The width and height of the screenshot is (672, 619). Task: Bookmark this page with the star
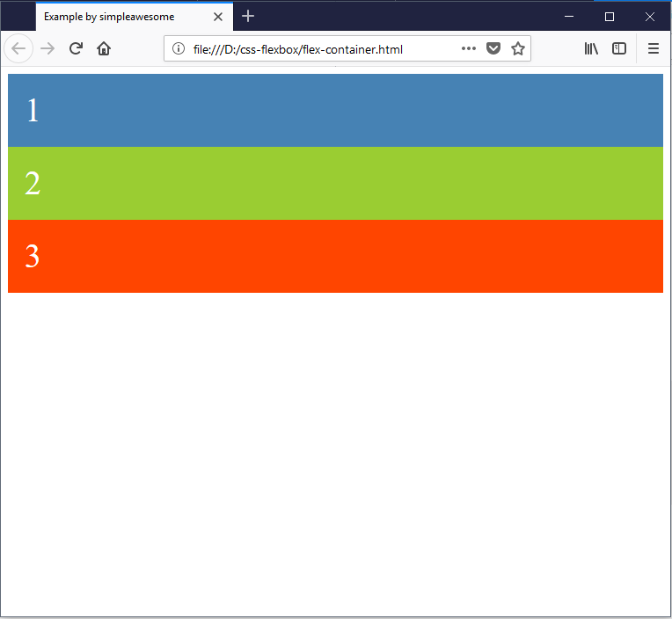click(518, 48)
